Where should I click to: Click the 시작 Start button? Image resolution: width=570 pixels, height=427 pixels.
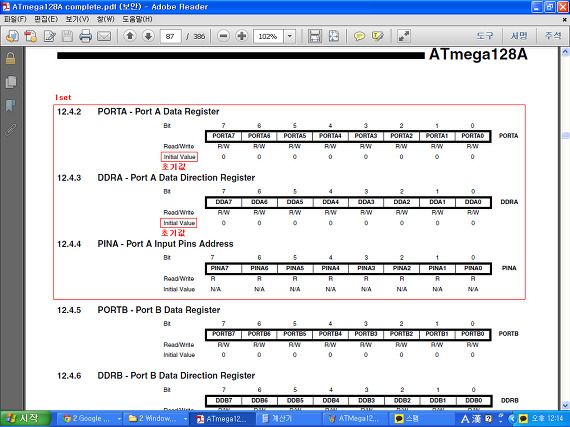click(x=25, y=419)
